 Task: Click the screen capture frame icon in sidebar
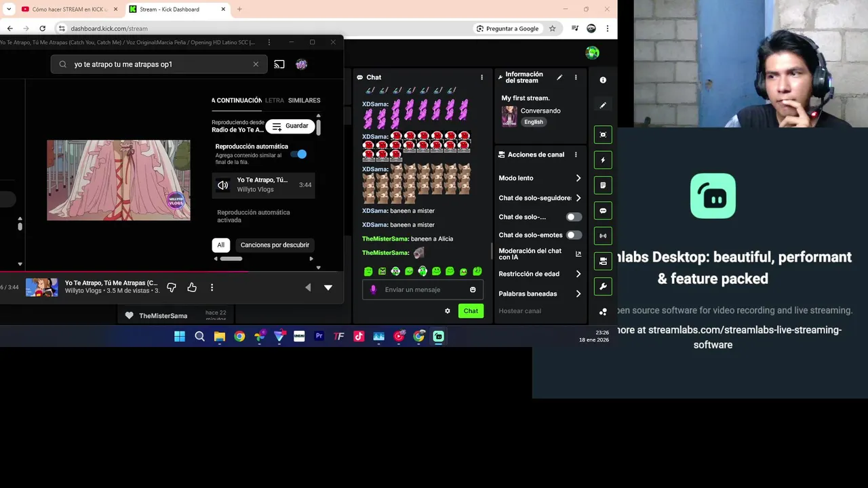tap(603, 134)
